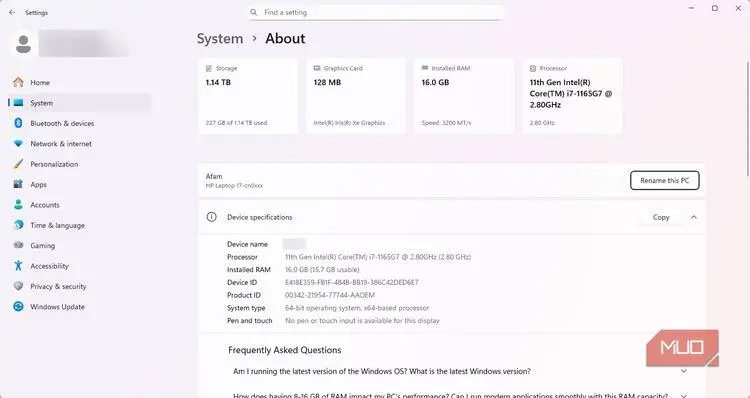The image size is (750, 398).
Task: Click the Personalization brush icon
Action: pos(18,164)
